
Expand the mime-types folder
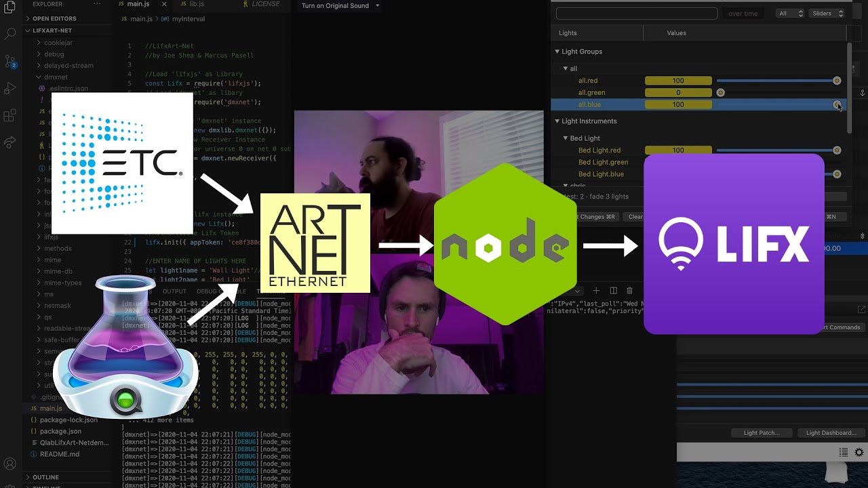62,283
